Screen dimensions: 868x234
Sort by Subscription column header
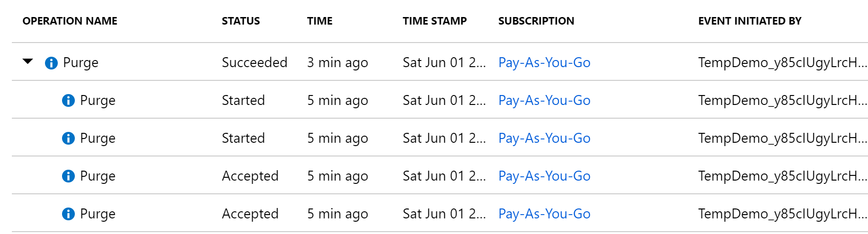(x=536, y=21)
